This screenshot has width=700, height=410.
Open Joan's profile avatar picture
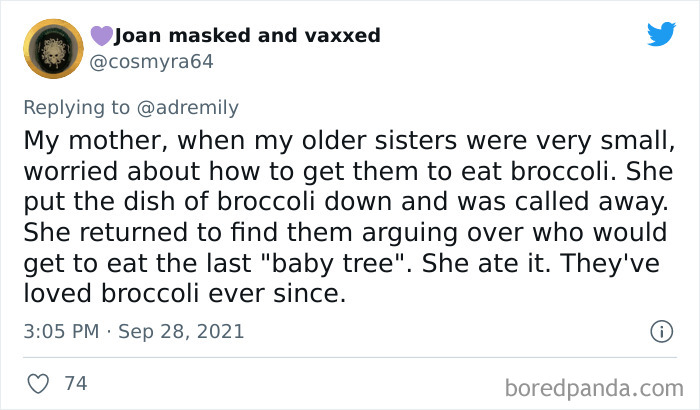[53, 47]
